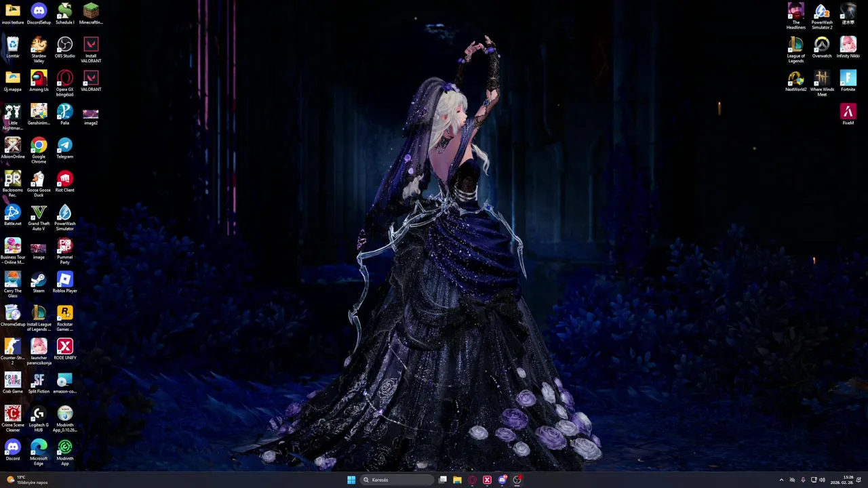Open the Windows Start menu

click(351, 480)
